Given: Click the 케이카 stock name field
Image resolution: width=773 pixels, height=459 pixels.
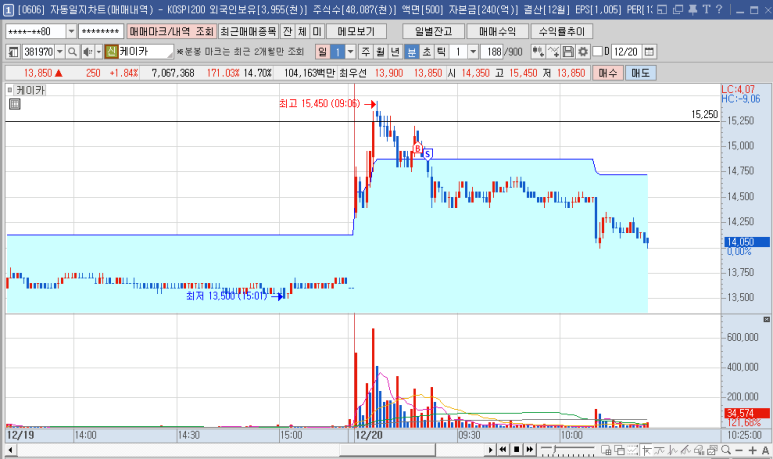Looking at the screenshot, I should [x=145, y=51].
